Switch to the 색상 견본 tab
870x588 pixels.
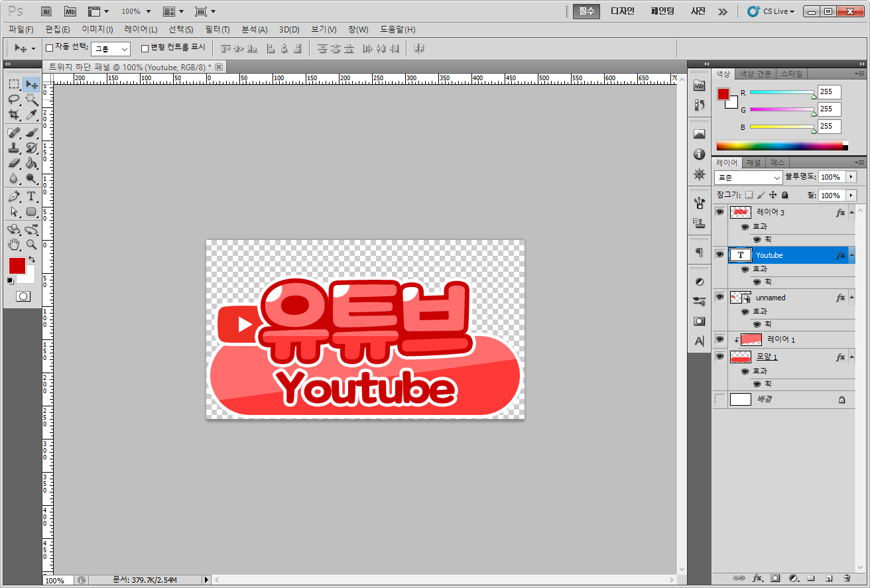(755, 74)
